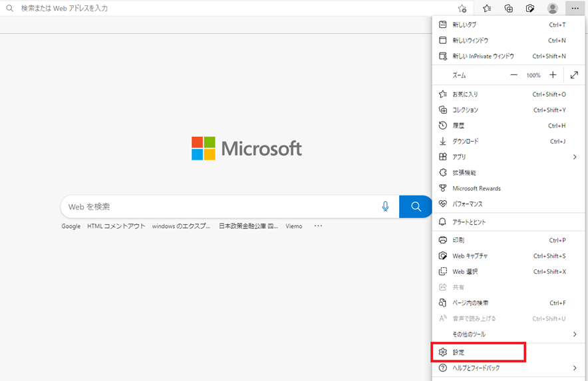The width and height of the screenshot is (588, 381).
Task: Click the パフォーマンス heart pulse icon
Action: click(443, 204)
